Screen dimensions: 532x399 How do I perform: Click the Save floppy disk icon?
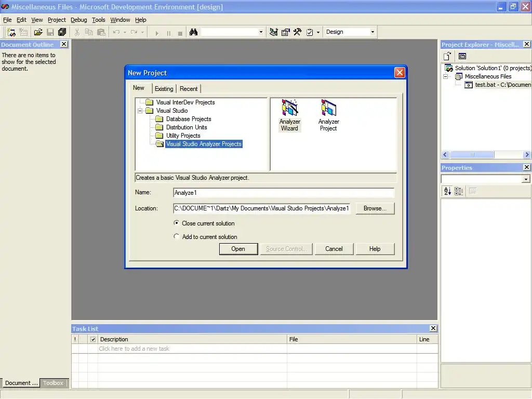pos(50,32)
